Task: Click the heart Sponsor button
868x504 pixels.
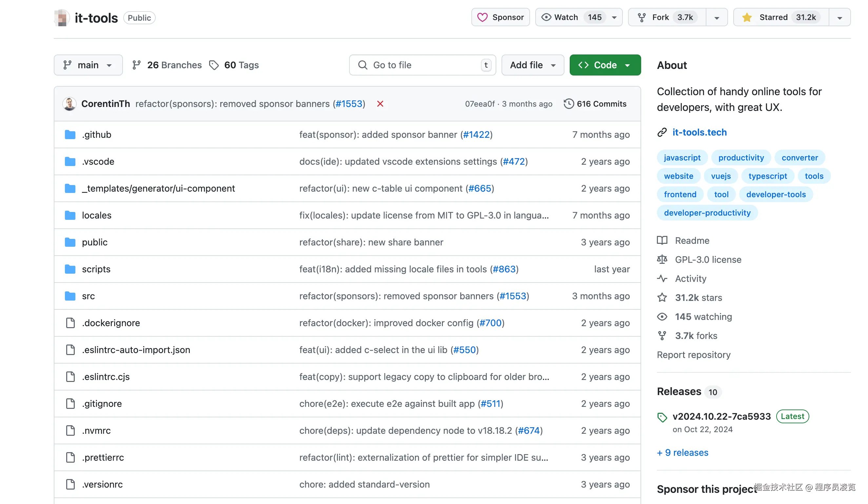Action: pyautogui.click(x=500, y=17)
